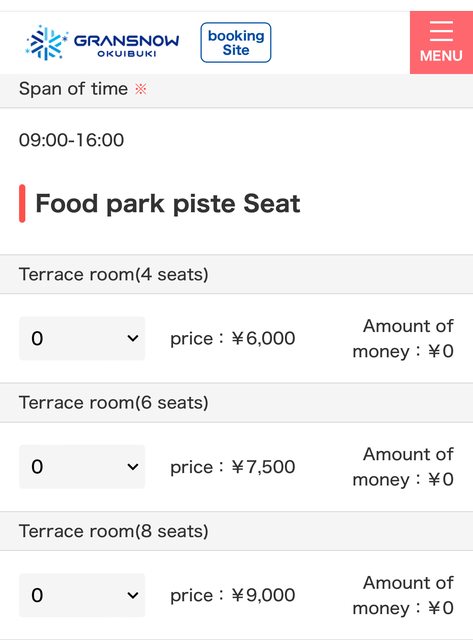Click the price ¥6,000 label

(x=233, y=338)
